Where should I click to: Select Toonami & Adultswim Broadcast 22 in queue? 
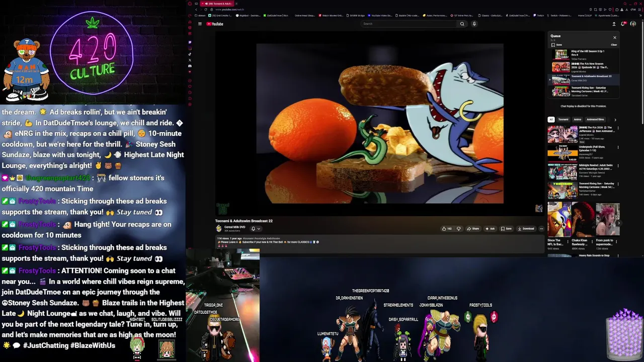click(584, 79)
